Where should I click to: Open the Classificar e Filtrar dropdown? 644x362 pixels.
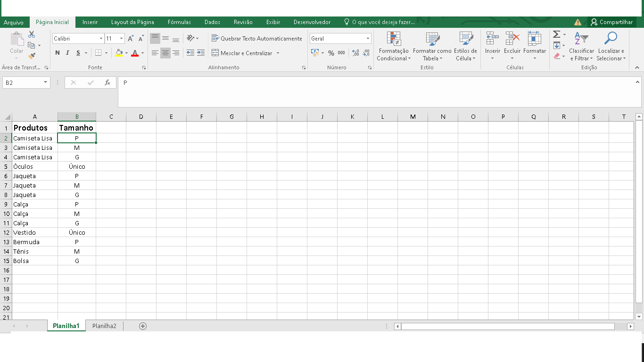[x=581, y=47]
